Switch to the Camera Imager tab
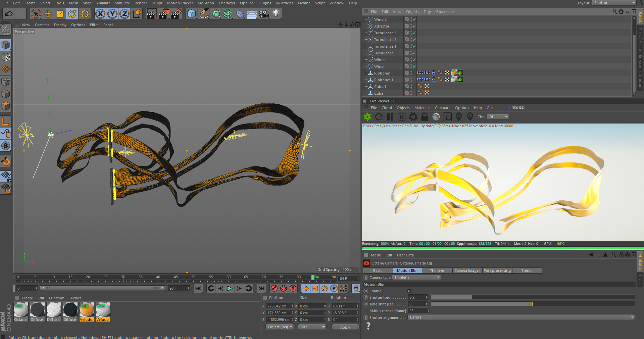 467,271
